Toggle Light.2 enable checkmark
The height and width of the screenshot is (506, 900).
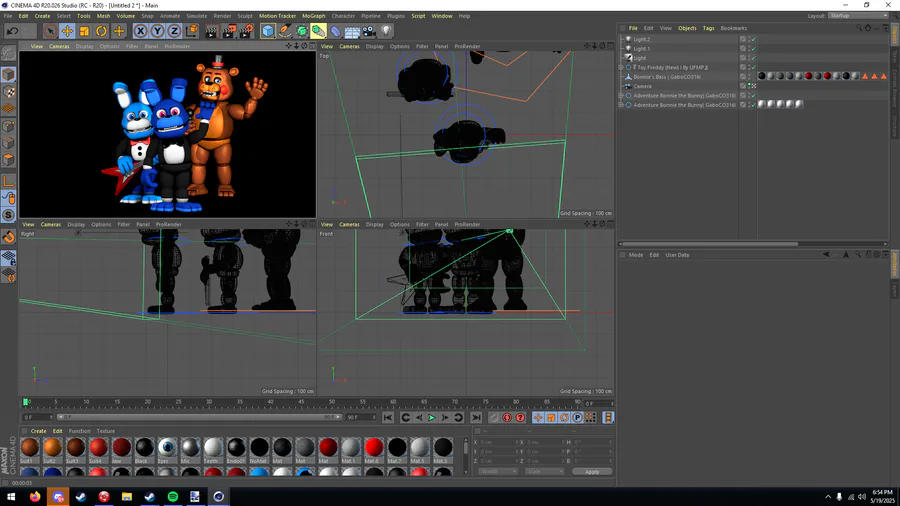tap(753, 40)
